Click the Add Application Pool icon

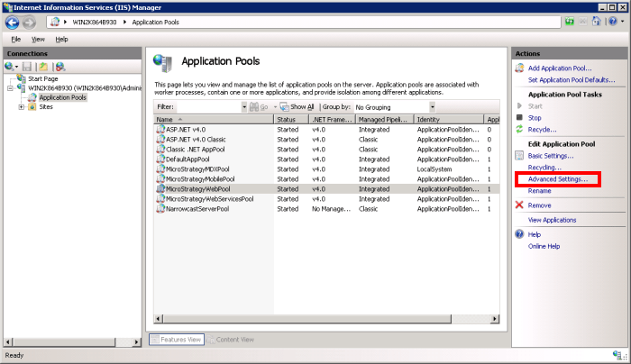click(x=519, y=68)
